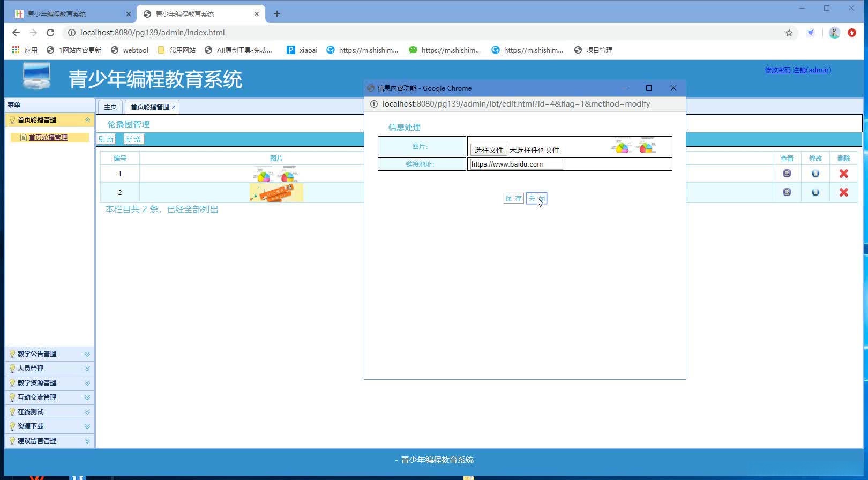Image resolution: width=868 pixels, height=480 pixels.
Task: Switch to the 主页 tab
Action: point(110,107)
